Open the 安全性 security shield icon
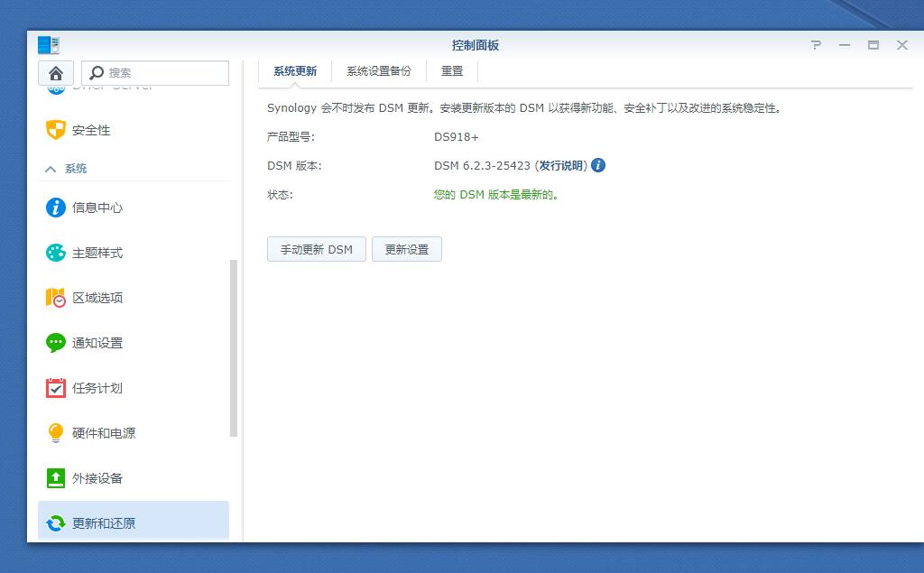The width and height of the screenshot is (924, 573). coord(56,130)
